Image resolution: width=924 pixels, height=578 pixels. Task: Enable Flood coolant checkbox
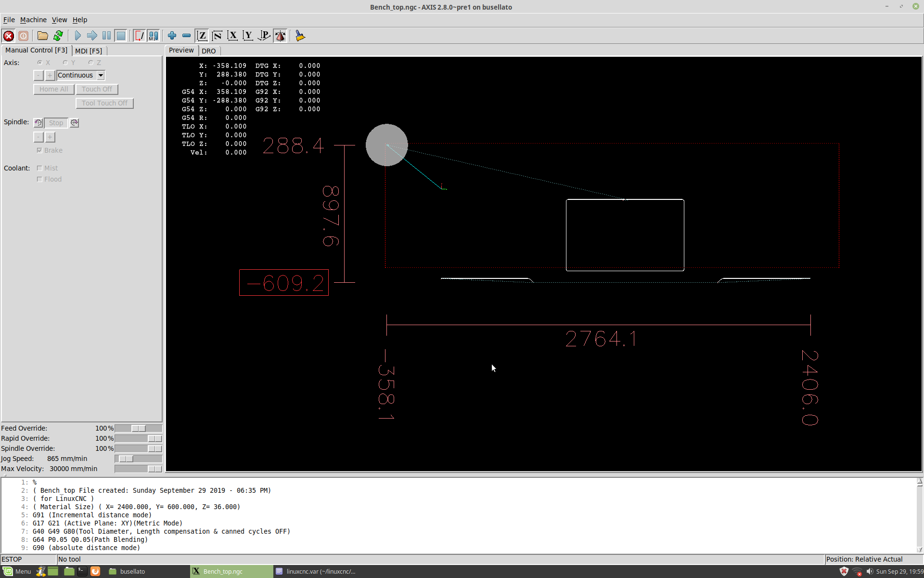tap(39, 179)
